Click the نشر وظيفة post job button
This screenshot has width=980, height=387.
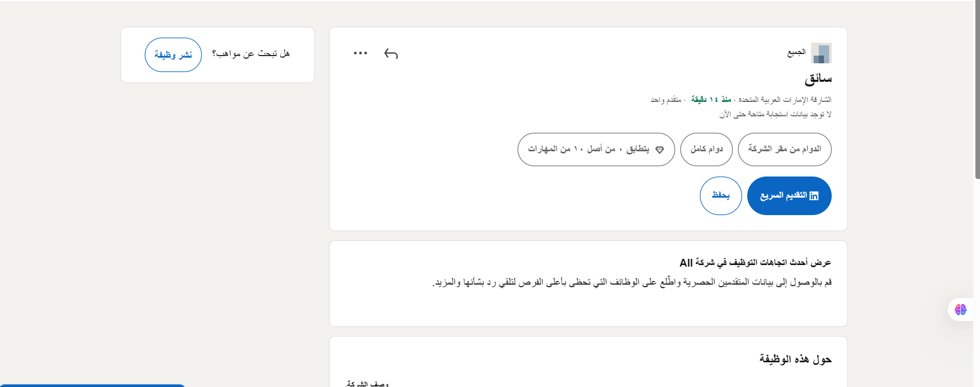coord(173,55)
